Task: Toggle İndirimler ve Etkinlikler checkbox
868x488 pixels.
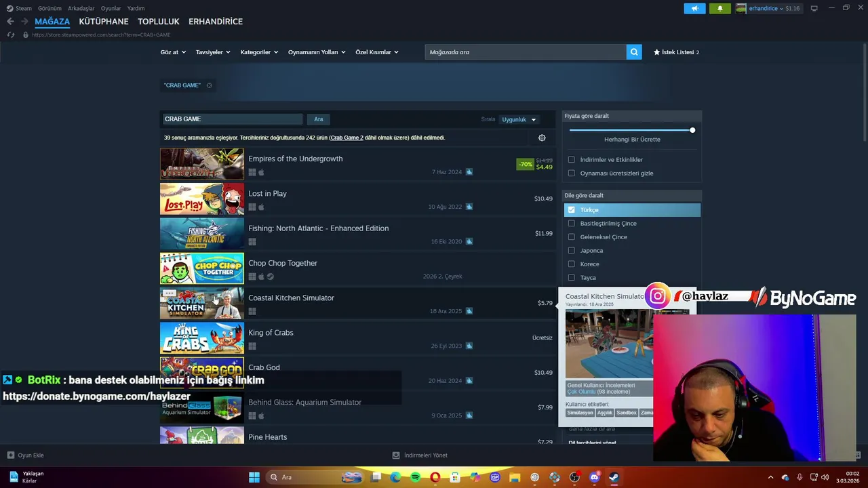Action: [572, 160]
